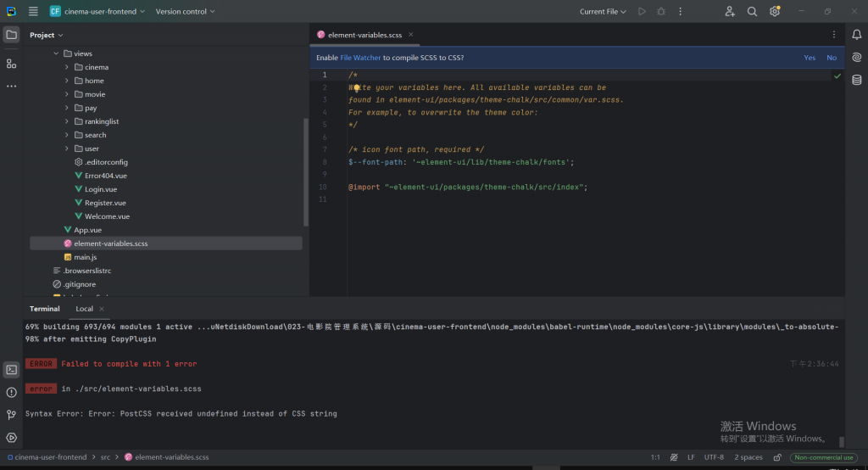Debug the current file
The height and width of the screenshot is (470, 868).
point(661,11)
